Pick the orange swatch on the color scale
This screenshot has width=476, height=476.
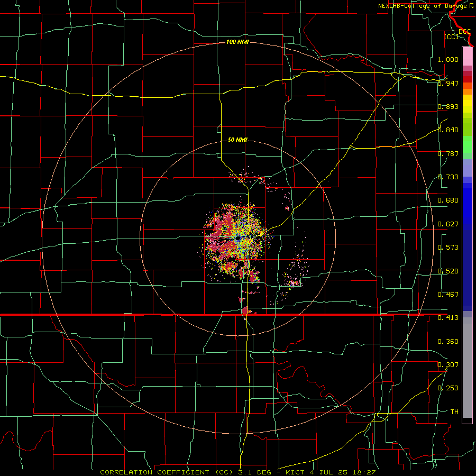(467, 91)
